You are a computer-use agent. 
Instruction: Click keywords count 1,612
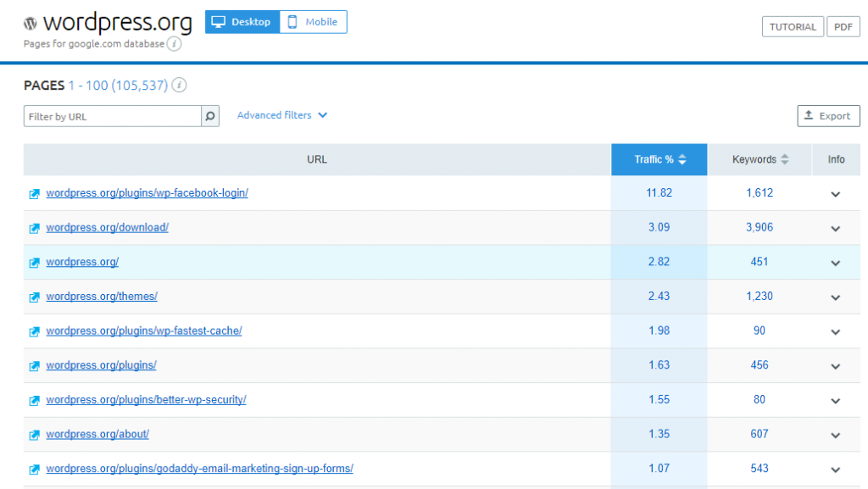[759, 192]
